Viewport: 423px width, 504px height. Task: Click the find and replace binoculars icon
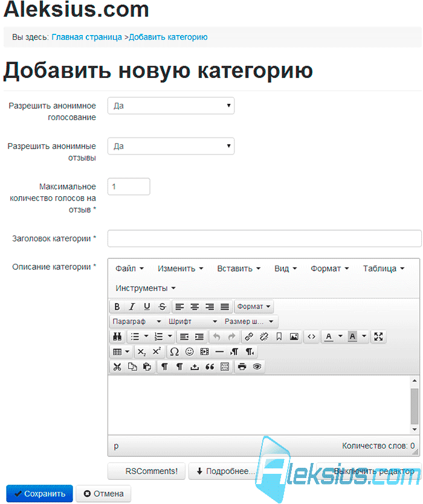(x=117, y=337)
